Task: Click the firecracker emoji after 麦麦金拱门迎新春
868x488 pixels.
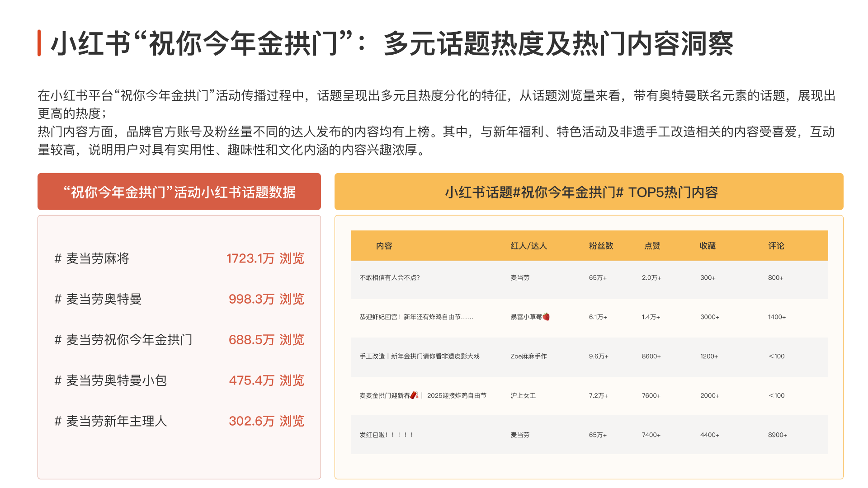Action: (x=414, y=395)
